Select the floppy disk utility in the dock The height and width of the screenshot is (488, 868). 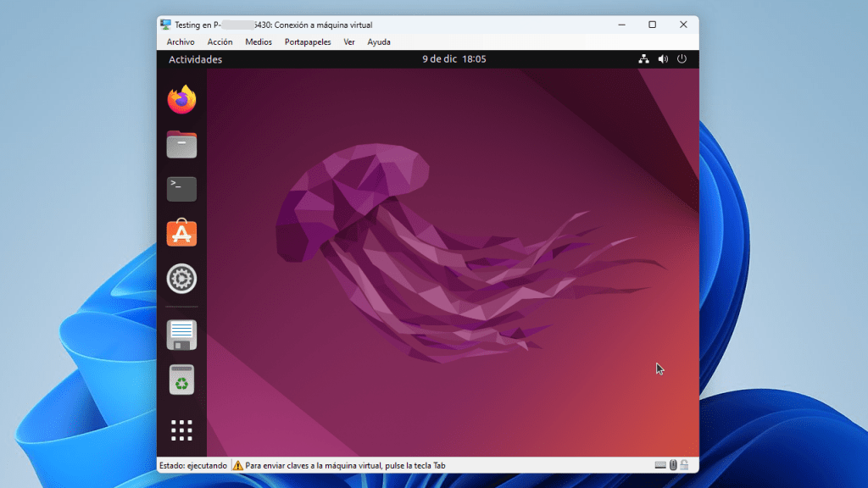tap(181, 334)
